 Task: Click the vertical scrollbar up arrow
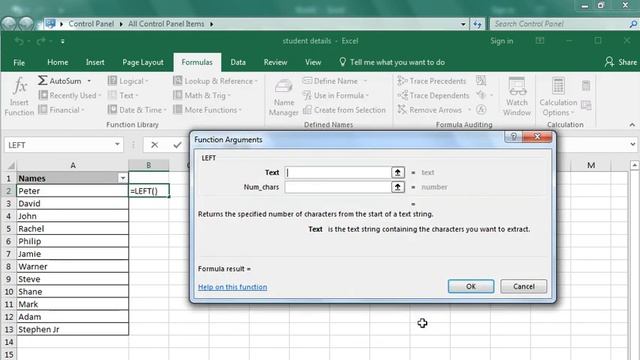click(x=634, y=165)
